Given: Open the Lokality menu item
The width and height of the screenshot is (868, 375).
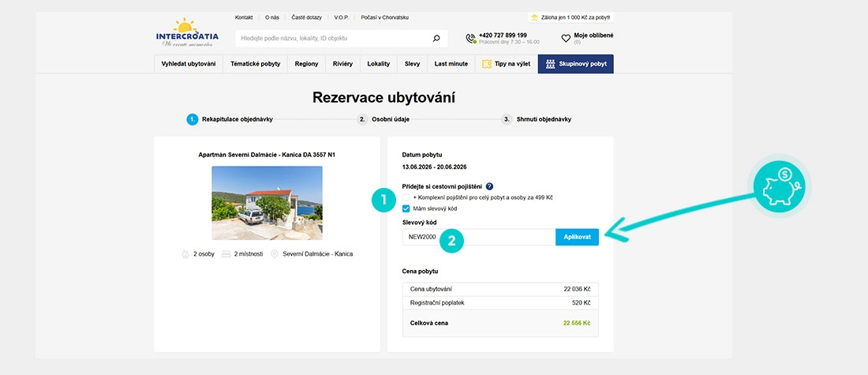Looking at the screenshot, I should pyautogui.click(x=379, y=64).
